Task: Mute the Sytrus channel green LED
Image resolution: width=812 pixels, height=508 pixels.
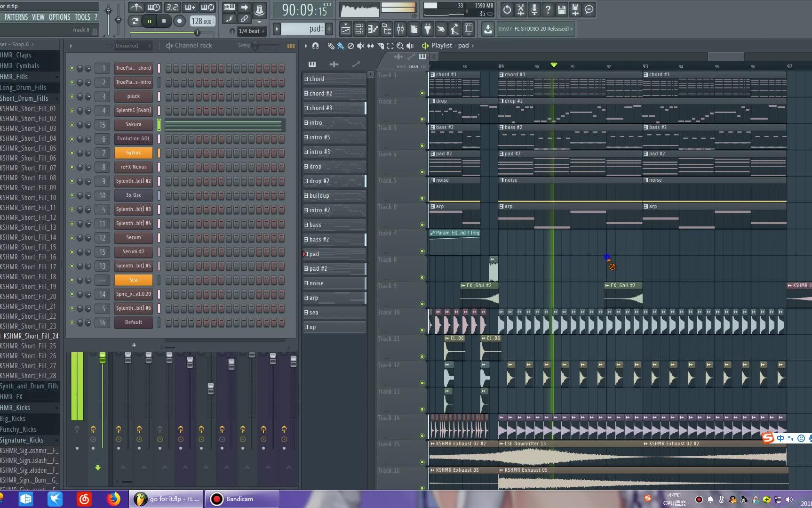Action: click(x=72, y=153)
